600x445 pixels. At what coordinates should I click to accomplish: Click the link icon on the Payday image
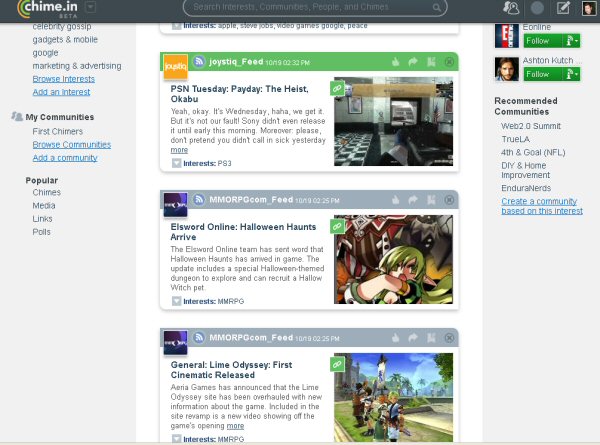[x=337, y=89]
